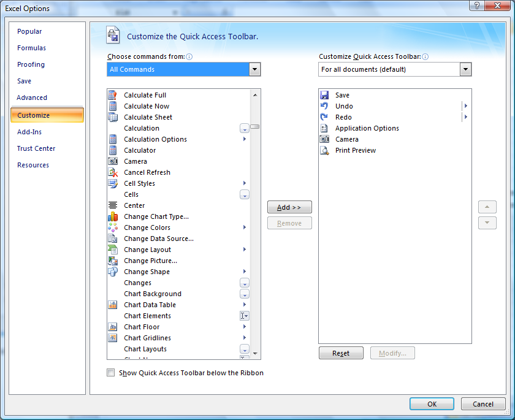Viewport: 515px width, 420px height.
Task: Click the Change Data Source icon
Action: (113, 239)
